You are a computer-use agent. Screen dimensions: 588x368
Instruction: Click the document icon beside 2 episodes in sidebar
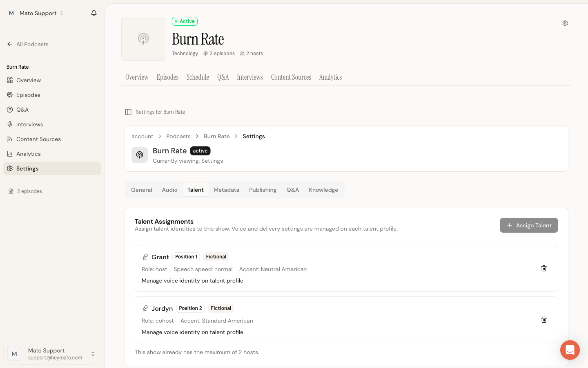tap(11, 191)
